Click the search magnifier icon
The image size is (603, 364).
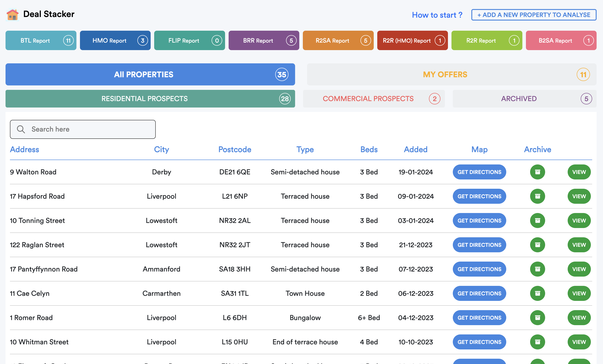click(21, 129)
